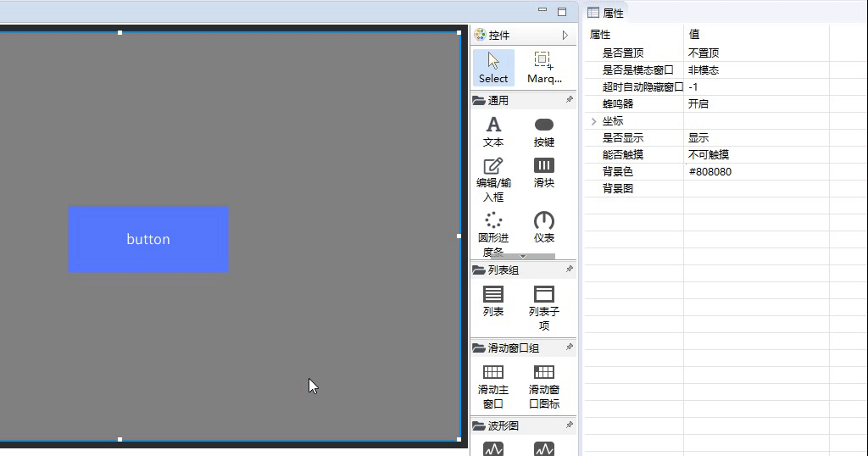Pin the 滑动窗口组 palette group
The width and height of the screenshot is (868, 456).
coord(569,347)
